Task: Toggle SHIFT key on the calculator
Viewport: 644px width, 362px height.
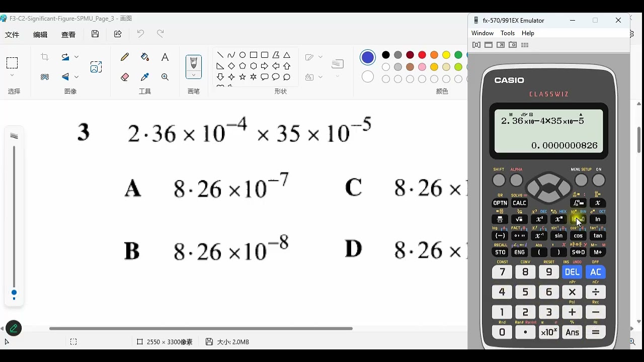Action: [x=499, y=180]
